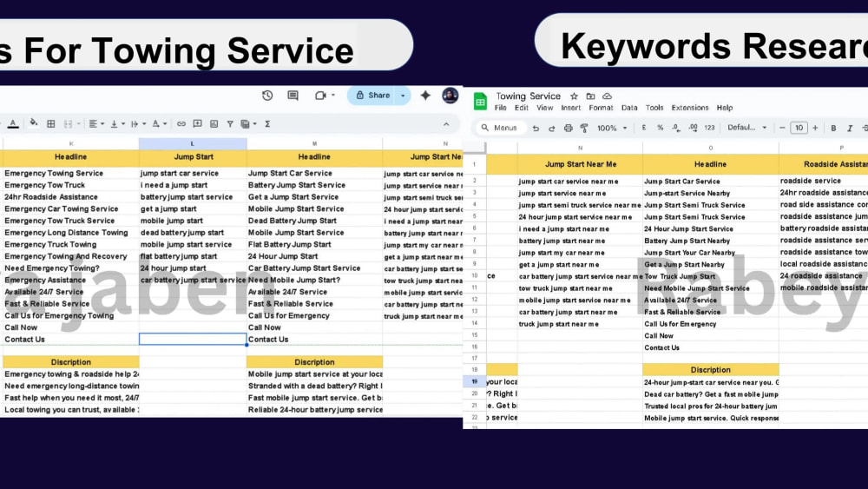Image resolution: width=868 pixels, height=489 pixels.
Task: Start a Meet call from video camera icon
Action: [320, 96]
